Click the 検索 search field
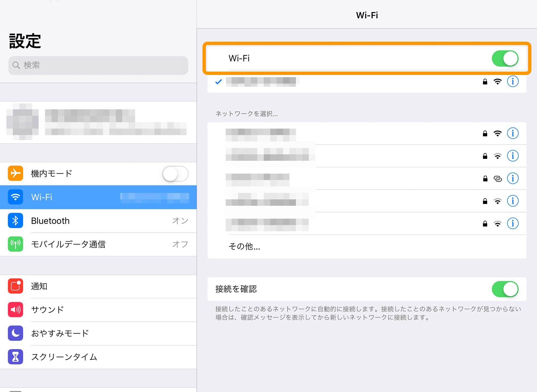The height and width of the screenshot is (392, 537). pos(98,65)
